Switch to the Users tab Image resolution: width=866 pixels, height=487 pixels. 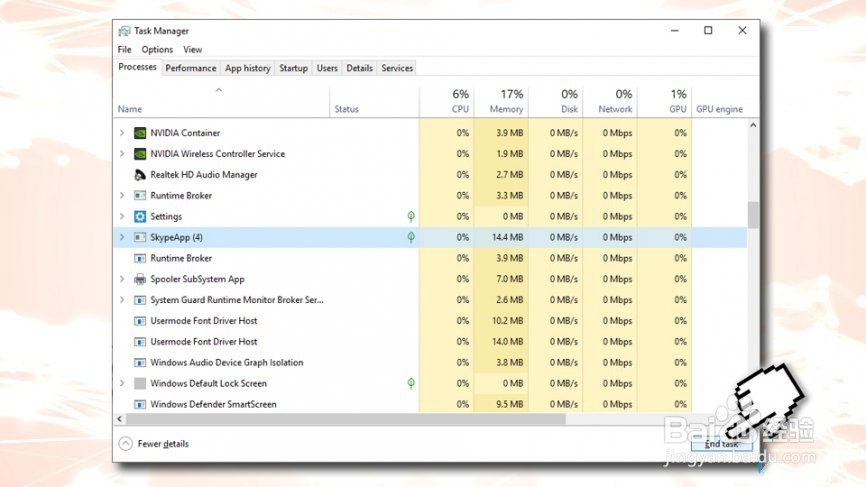tap(327, 68)
